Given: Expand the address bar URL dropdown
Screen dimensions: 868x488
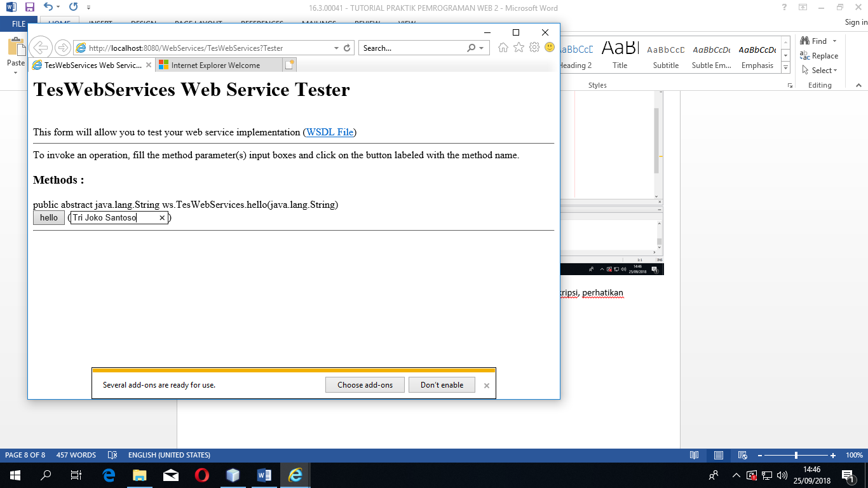Looking at the screenshot, I should point(336,48).
